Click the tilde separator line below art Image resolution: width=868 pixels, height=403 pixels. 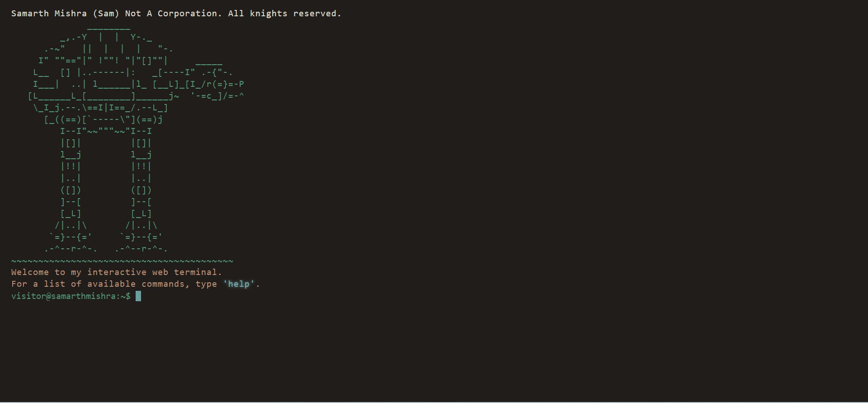point(122,261)
